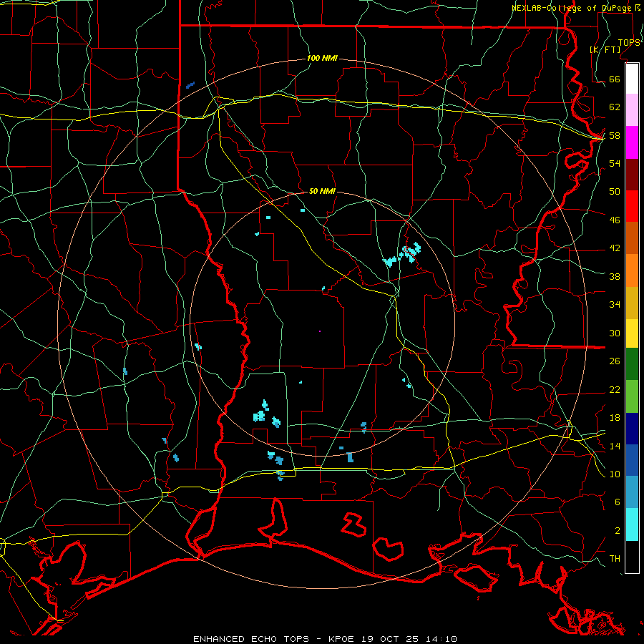Viewport: 644px width, 644px height.
Task: Click the light blue legend swatch
Action: coord(632,492)
